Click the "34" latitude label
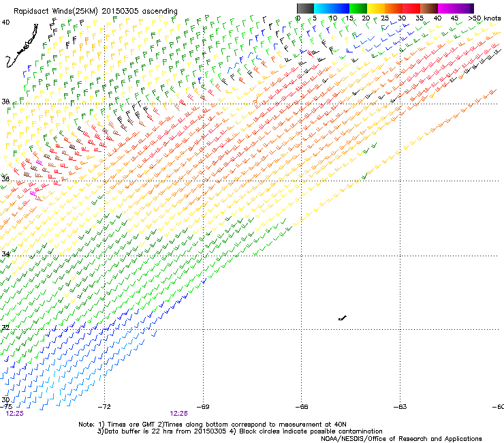Viewport: 504px width, 443px height. 5,254
